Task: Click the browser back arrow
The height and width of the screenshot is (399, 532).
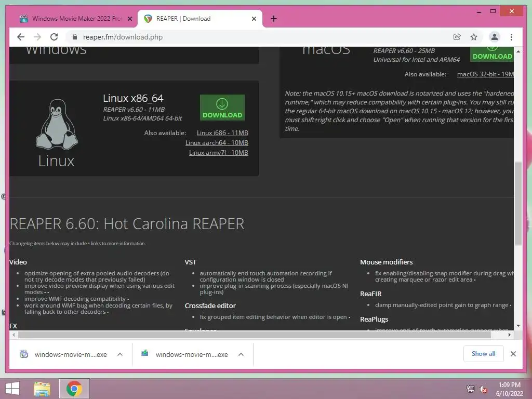Action: [21, 37]
